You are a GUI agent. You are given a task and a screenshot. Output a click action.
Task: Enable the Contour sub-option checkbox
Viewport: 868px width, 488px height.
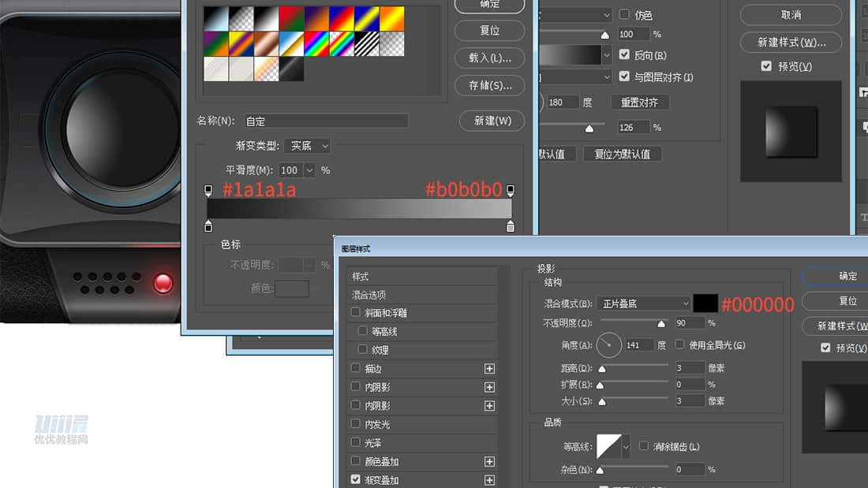[x=363, y=330]
